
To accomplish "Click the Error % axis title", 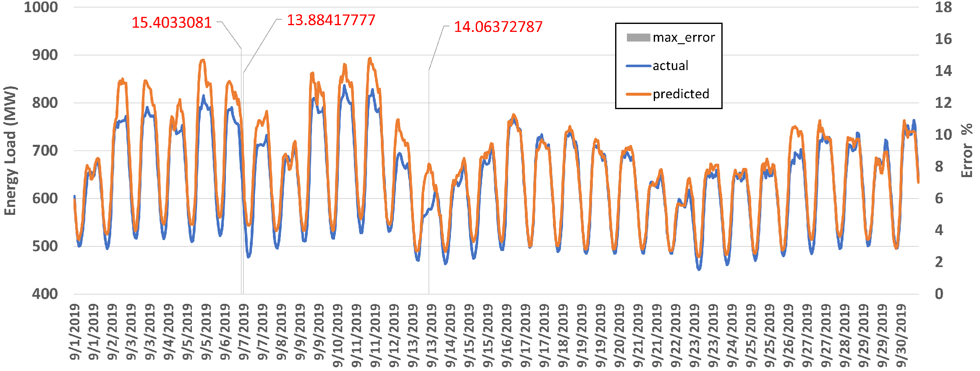I will (967, 150).
